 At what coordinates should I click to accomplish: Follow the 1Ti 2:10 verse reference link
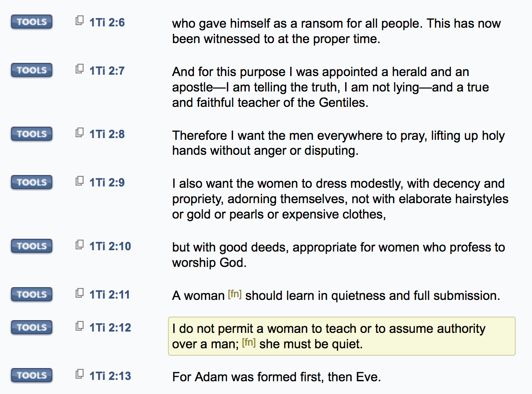[110, 246]
